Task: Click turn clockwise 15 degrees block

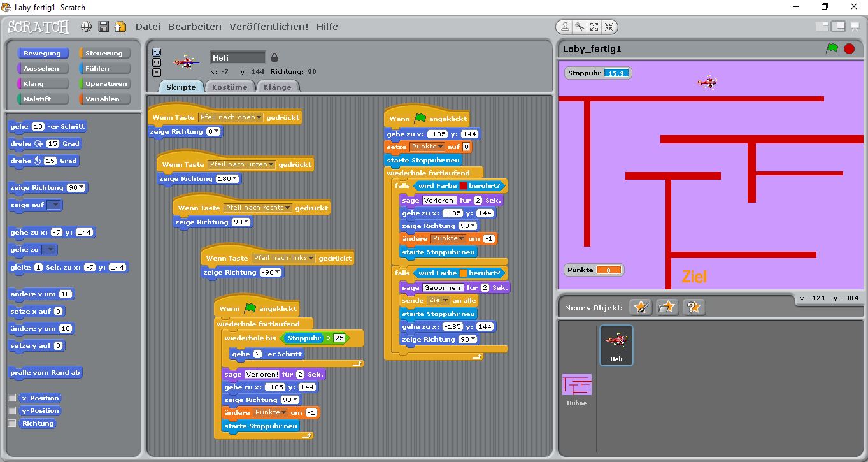Action: point(45,144)
